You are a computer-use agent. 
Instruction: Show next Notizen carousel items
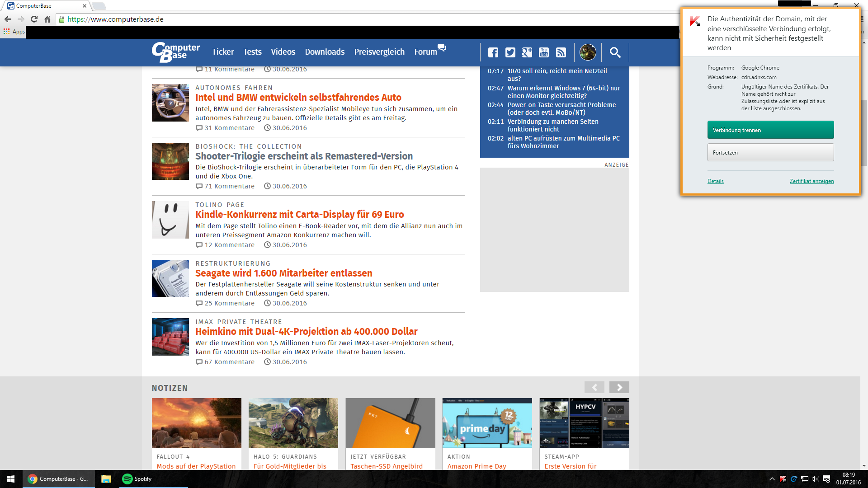click(619, 387)
